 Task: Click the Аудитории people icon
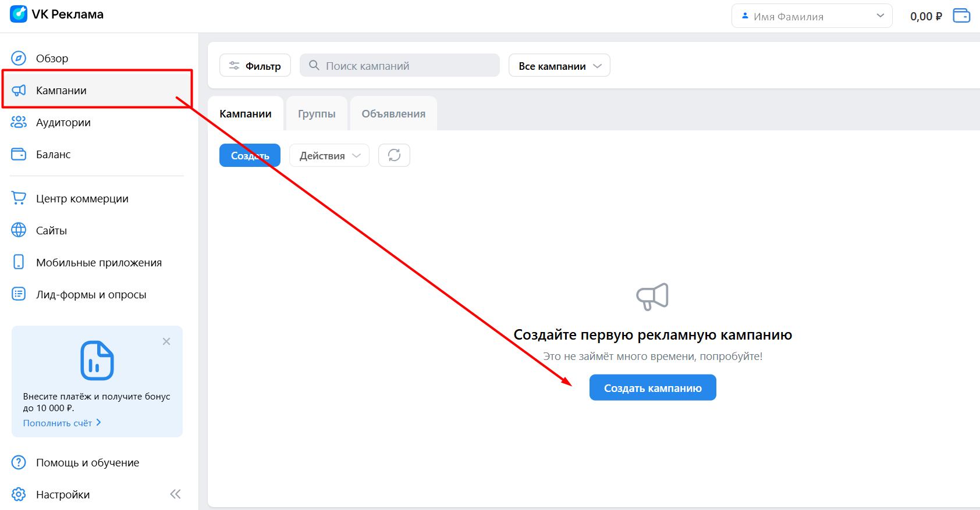click(x=19, y=122)
